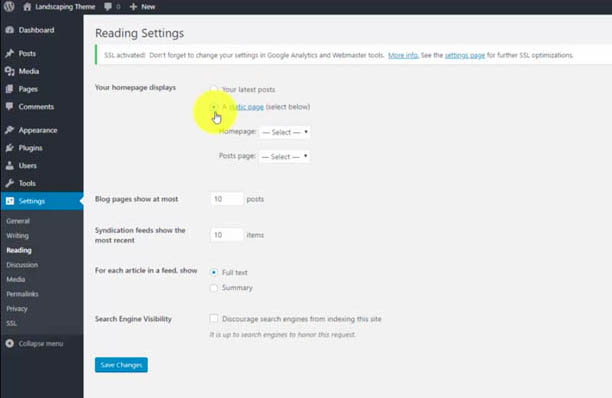This screenshot has width=612, height=398.
Task: Click the 'static page' hyperlink
Action: (x=246, y=107)
